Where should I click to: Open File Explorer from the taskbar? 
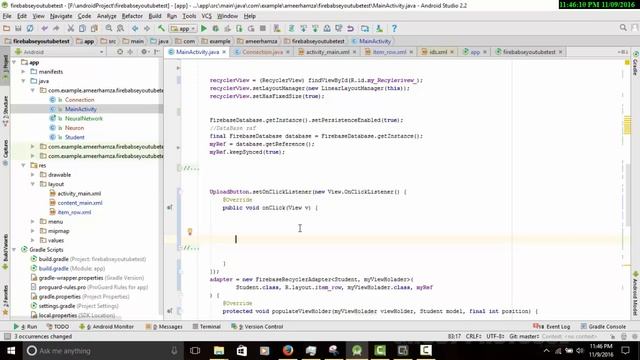pos(219,351)
